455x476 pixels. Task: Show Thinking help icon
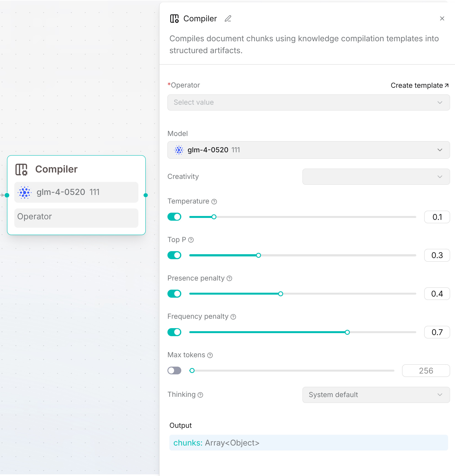click(200, 395)
